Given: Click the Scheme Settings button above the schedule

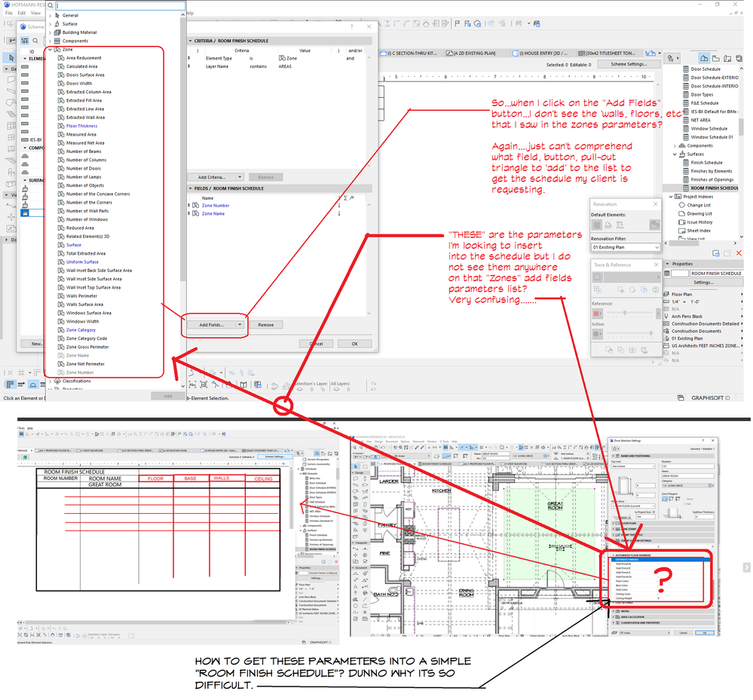Looking at the screenshot, I should tap(629, 64).
